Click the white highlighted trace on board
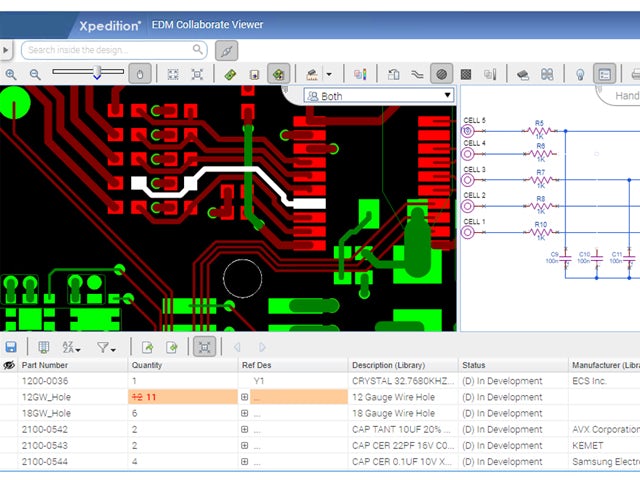640x480 pixels. point(231,171)
